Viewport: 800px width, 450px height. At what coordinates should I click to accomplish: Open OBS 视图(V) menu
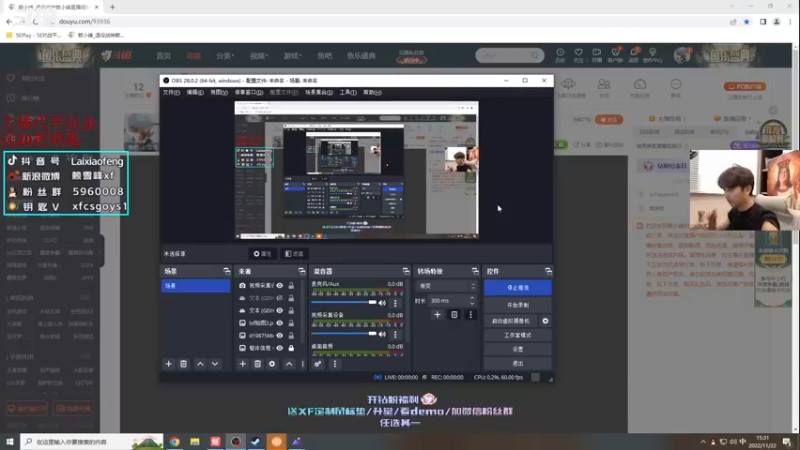click(x=219, y=92)
